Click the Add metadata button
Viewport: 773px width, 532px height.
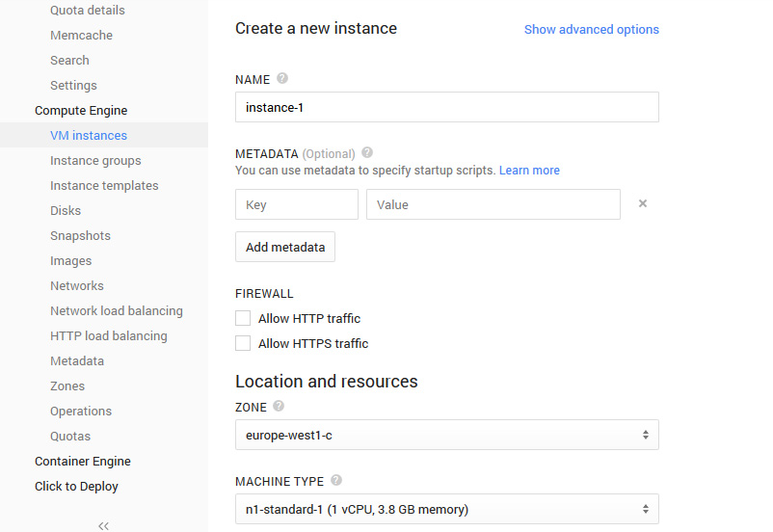point(285,247)
